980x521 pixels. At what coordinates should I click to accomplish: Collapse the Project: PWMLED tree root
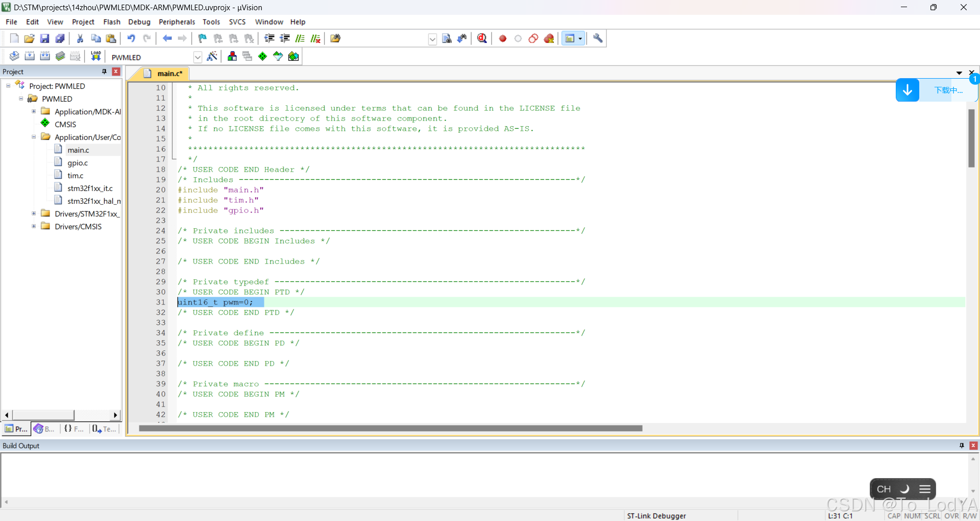[x=8, y=86]
